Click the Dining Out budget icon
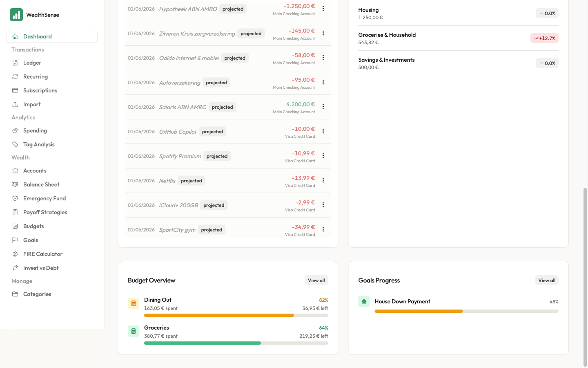The height and width of the screenshot is (368, 588). point(134,303)
